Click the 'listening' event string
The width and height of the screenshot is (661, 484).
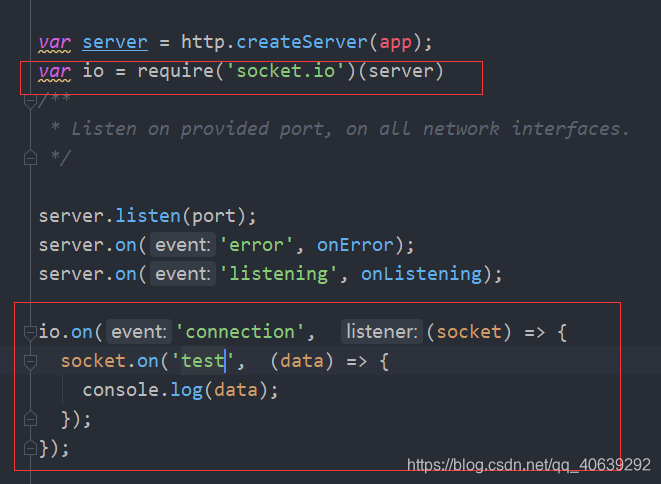coord(278,274)
